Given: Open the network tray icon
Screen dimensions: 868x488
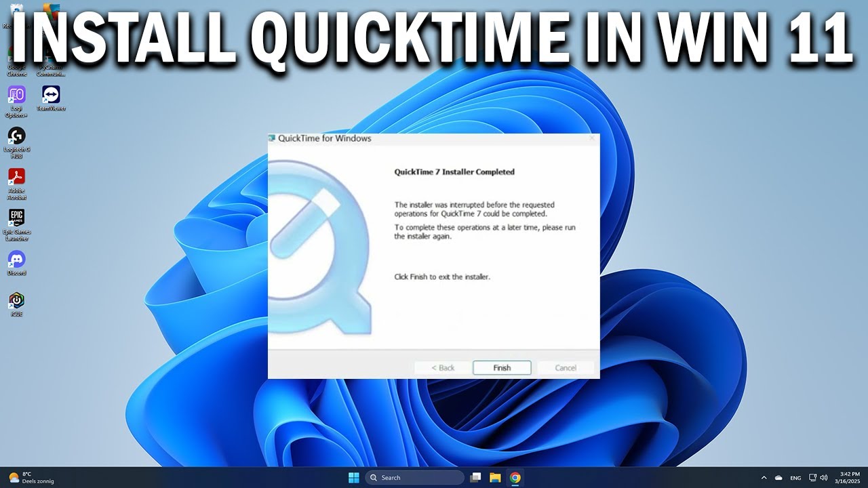Looking at the screenshot, I should [x=813, y=478].
